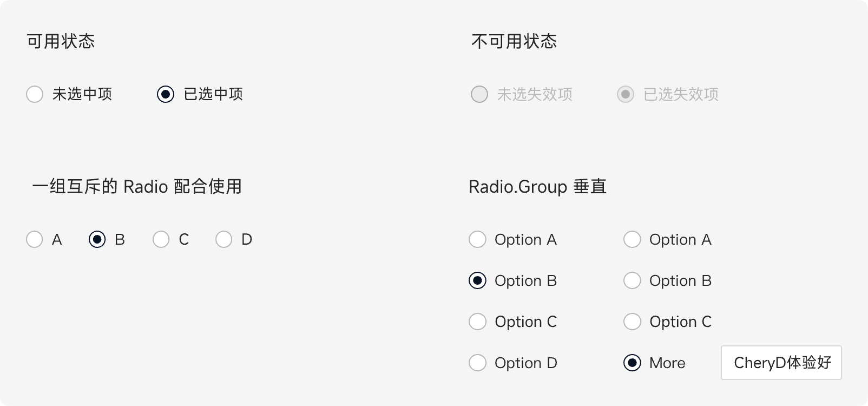
Task: Choose Option C in first vertical column
Action: pyautogui.click(x=477, y=322)
